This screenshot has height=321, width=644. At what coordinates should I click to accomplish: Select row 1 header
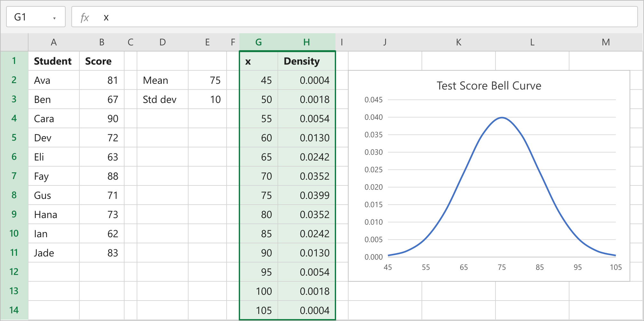point(14,61)
